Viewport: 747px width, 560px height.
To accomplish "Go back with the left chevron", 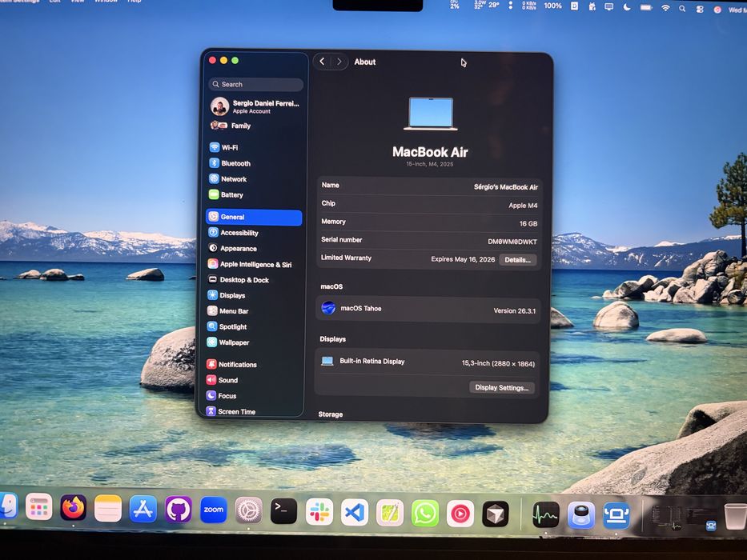I will [322, 62].
